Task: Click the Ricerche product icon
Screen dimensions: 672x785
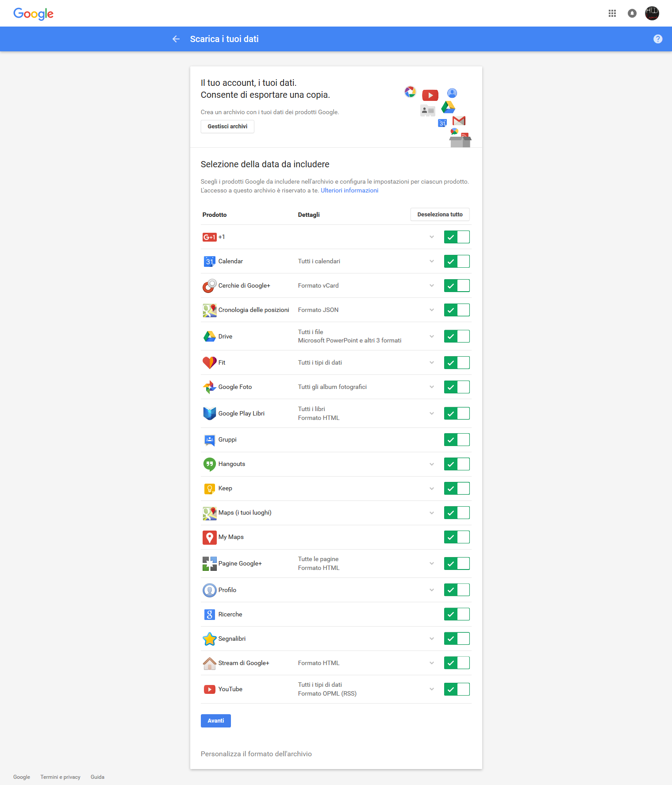Action: coord(210,615)
